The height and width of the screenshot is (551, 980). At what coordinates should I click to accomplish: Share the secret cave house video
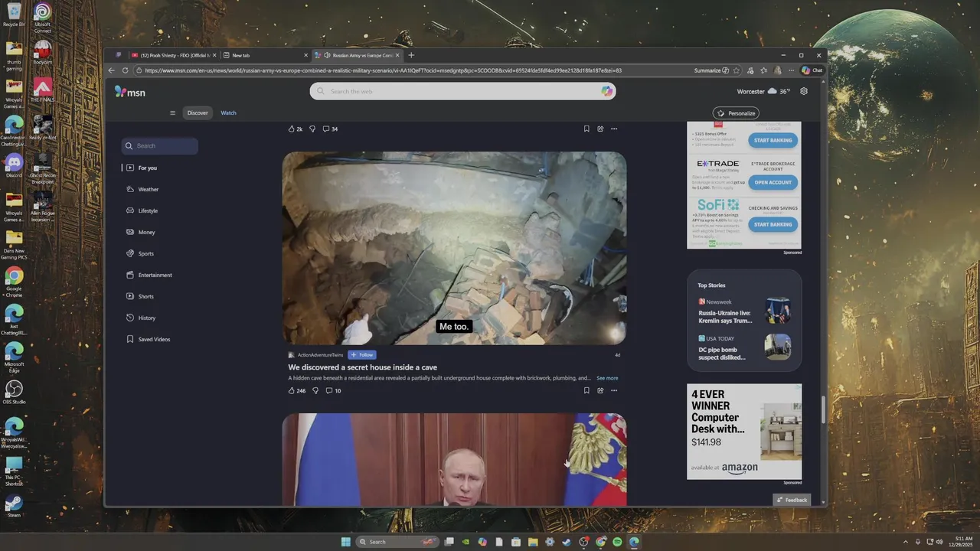pos(600,390)
